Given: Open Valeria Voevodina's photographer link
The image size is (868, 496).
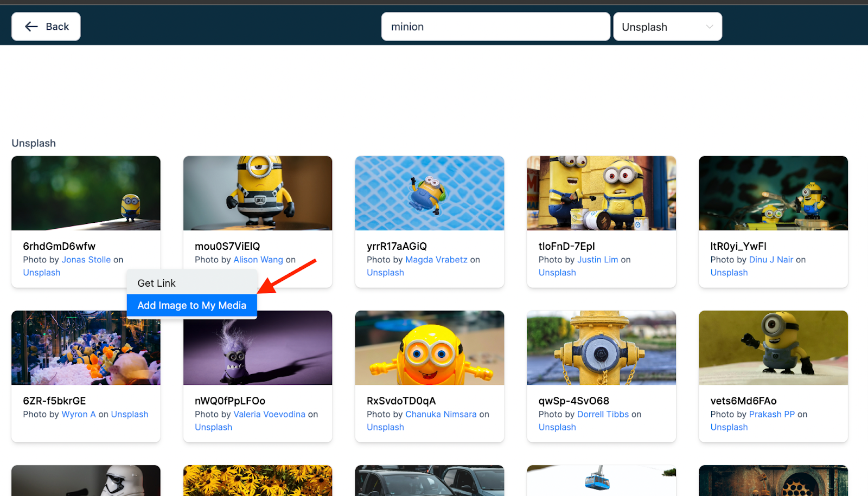Looking at the screenshot, I should pos(270,414).
